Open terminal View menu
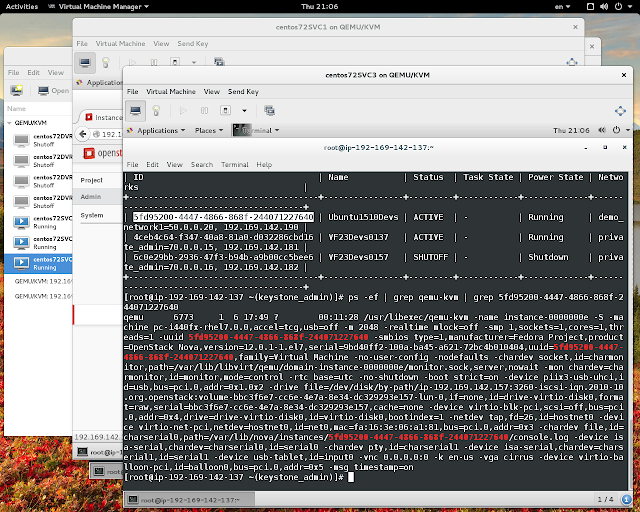640x512 pixels. [174, 165]
